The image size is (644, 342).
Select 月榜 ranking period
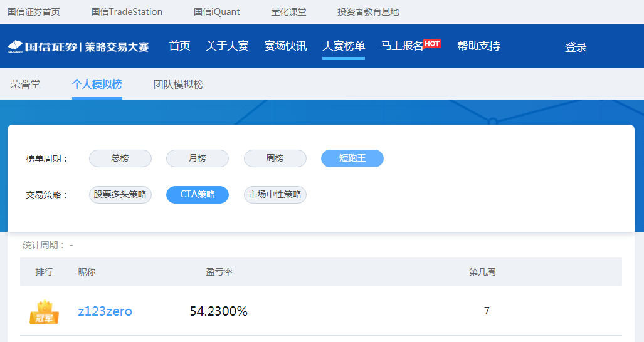click(x=198, y=158)
